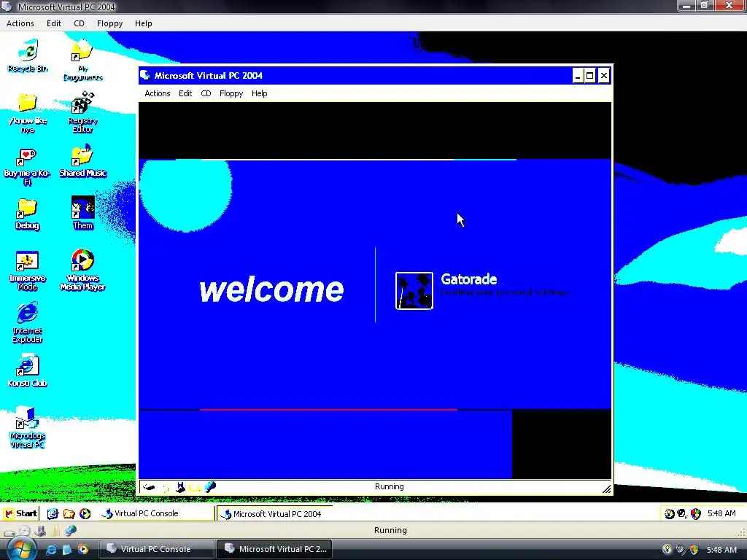Minimize the inner Virtual PC 2004 window
Screen dimensions: 747x560
click(578, 76)
